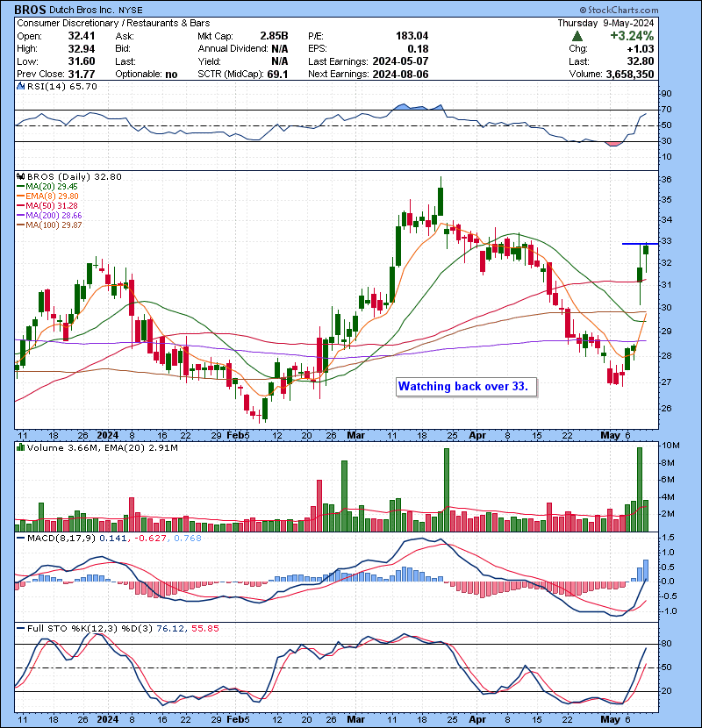Image resolution: width=702 pixels, height=728 pixels.
Task: Click the green up-arrow change indicator
Action: (x=577, y=36)
